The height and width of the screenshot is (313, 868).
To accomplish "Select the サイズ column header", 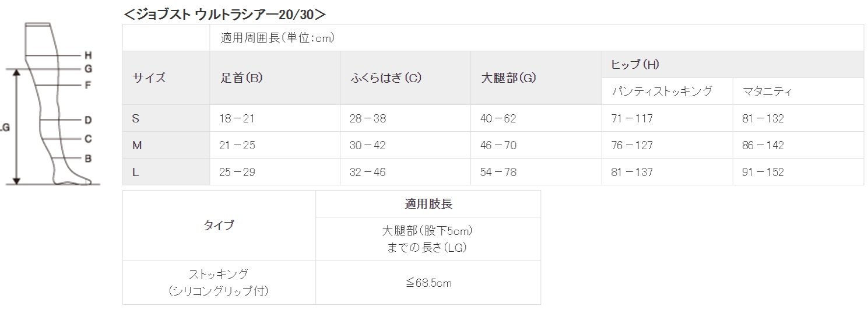I will [149, 78].
